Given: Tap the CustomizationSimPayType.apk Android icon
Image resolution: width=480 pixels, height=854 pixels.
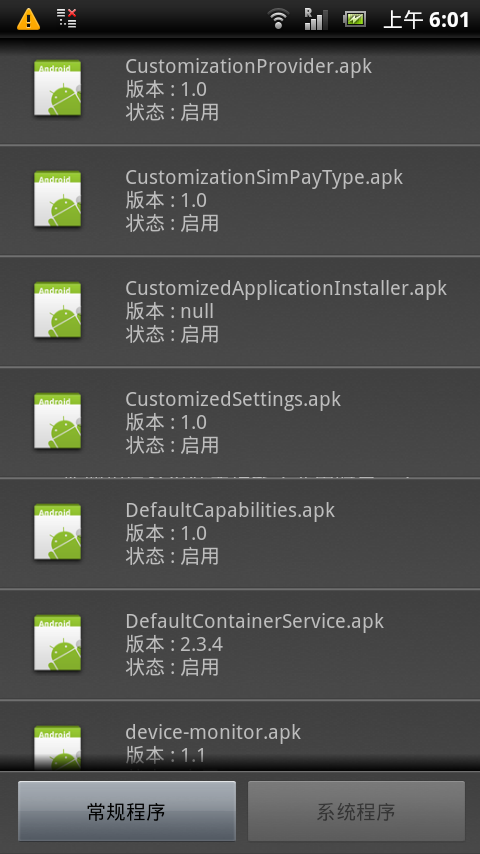Looking at the screenshot, I should click(57, 199).
